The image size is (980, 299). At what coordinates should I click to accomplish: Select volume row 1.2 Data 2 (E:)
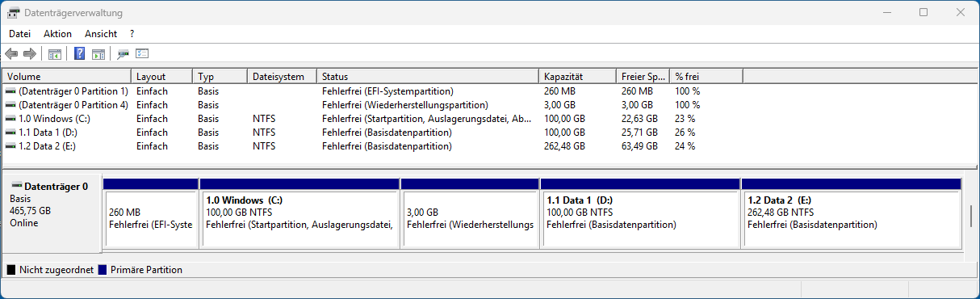[373, 146]
